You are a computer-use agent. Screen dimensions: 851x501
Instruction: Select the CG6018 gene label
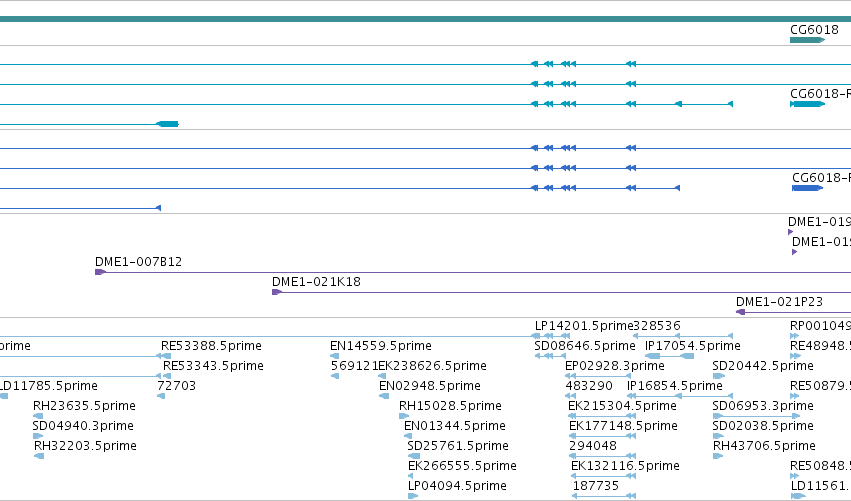[814, 30]
